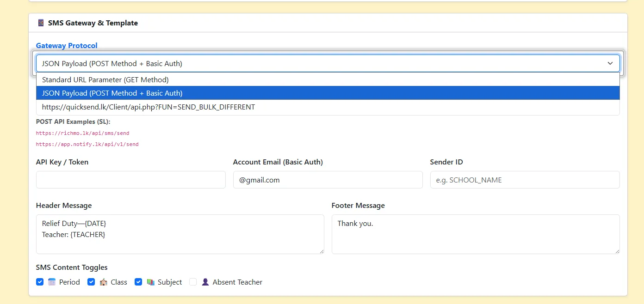This screenshot has height=304, width=644.
Task: Click the Absent Teacher label text
Action: point(237,282)
